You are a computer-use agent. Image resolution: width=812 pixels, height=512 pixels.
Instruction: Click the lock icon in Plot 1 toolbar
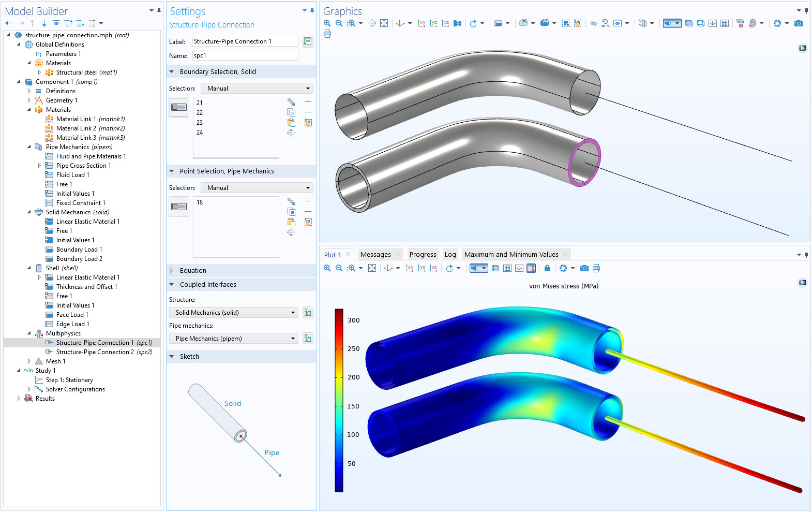coord(547,268)
